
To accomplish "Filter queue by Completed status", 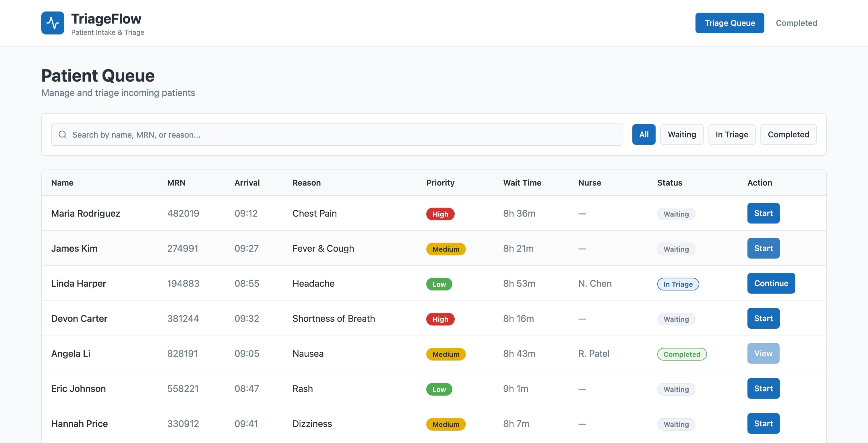I will 788,134.
